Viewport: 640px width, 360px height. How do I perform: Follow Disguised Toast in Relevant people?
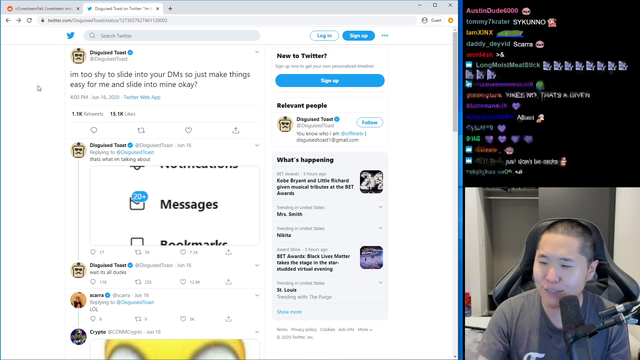[369, 122]
